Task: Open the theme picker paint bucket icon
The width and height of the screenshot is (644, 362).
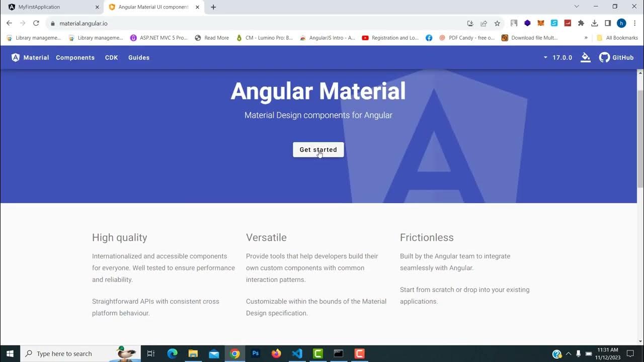Action: (585, 57)
